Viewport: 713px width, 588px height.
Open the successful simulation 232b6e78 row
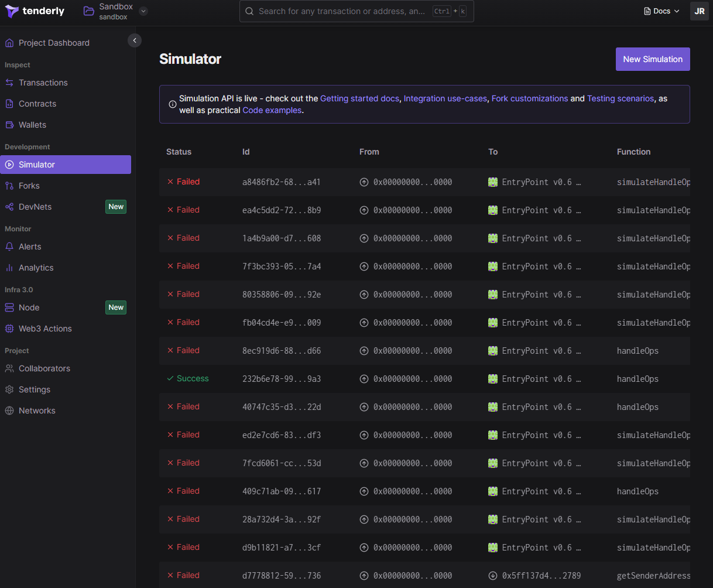tap(281, 379)
